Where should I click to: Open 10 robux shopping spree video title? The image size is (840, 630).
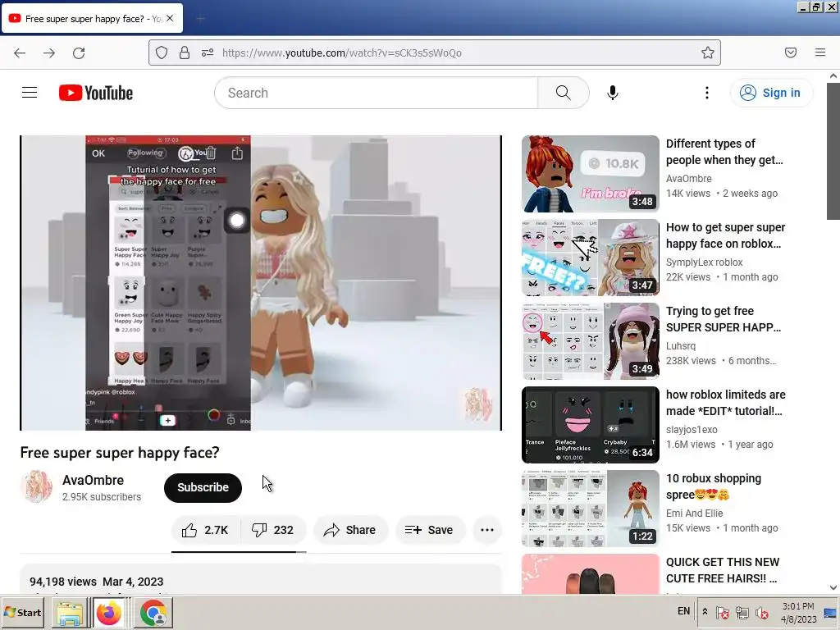(714, 486)
